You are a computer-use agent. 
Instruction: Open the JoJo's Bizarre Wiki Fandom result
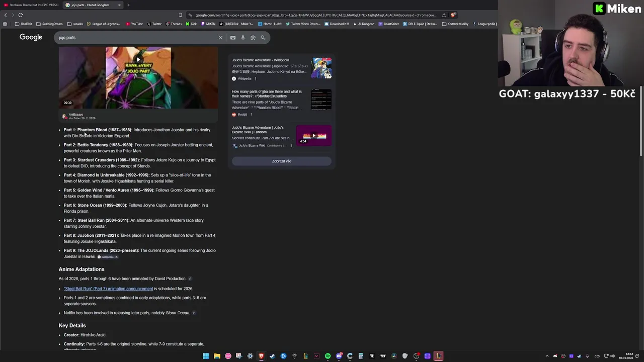click(258, 130)
